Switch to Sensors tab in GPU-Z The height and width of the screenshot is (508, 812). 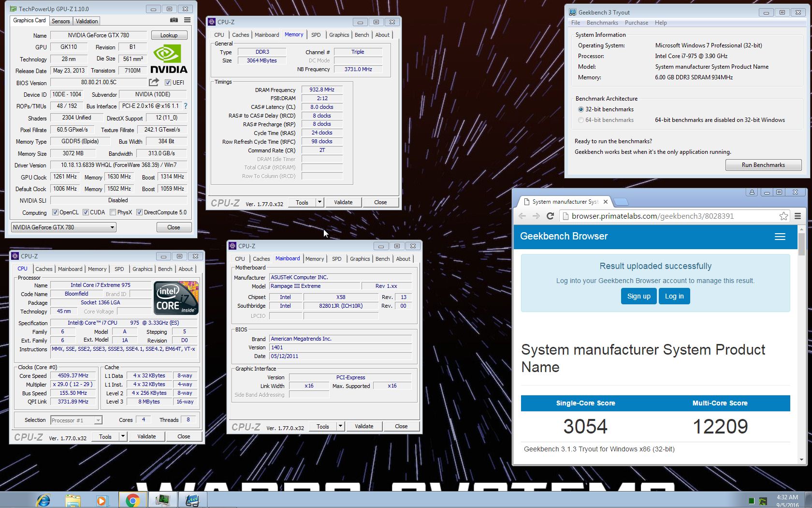pyautogui.click(x=61, y=21)
